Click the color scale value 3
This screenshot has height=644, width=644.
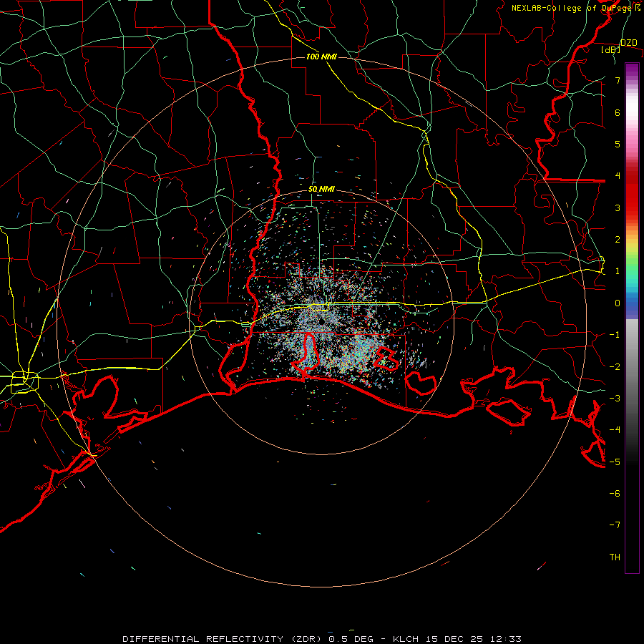pyautogui.click(x=618, y=208)
